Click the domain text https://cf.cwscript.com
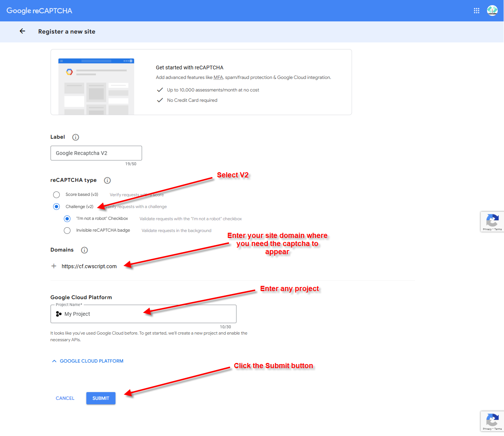 [x=89, y=266]
